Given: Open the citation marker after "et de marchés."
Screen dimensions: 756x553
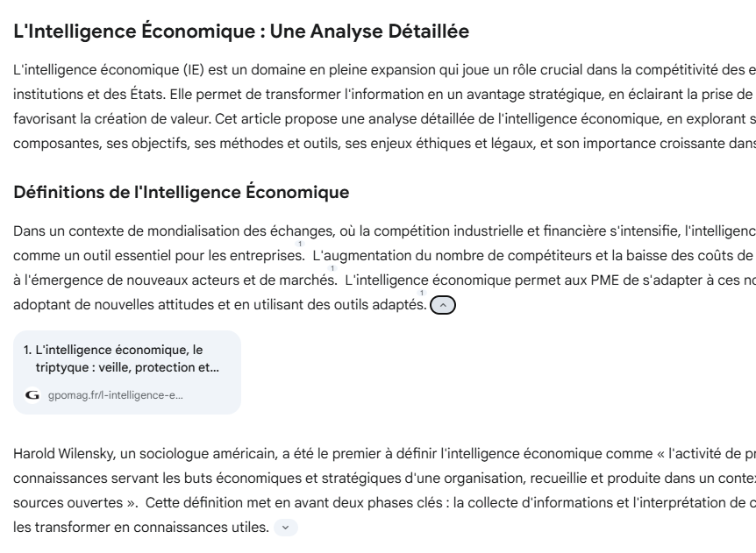Looking at the screenshot, I should 333,269.
